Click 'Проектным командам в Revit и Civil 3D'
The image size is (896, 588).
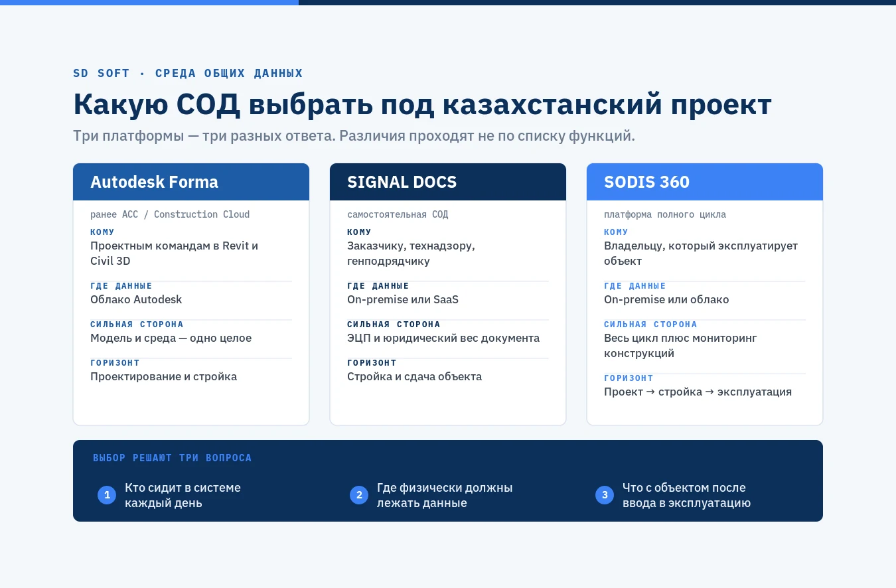[175, 254]
